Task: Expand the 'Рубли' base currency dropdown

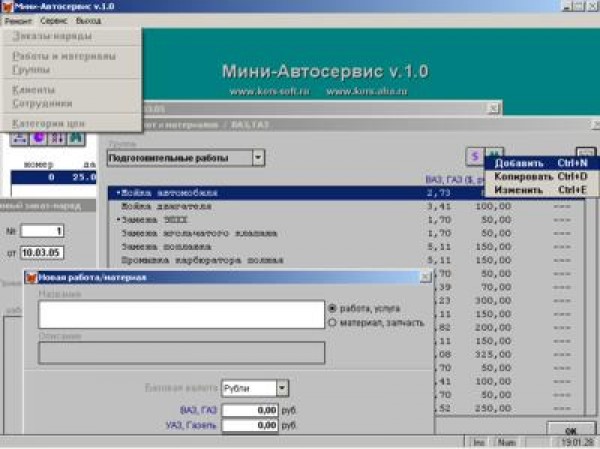Action: click(282, 388)
